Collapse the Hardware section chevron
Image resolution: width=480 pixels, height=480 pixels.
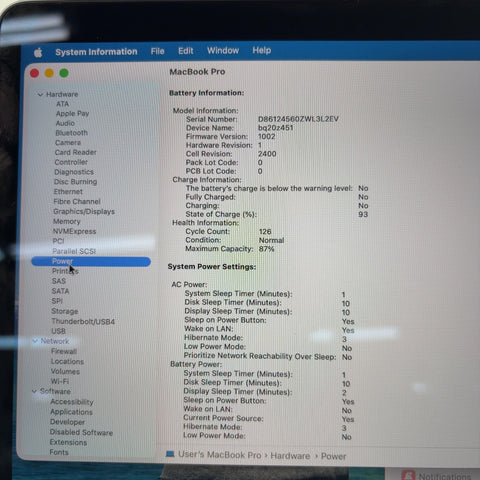40,95
